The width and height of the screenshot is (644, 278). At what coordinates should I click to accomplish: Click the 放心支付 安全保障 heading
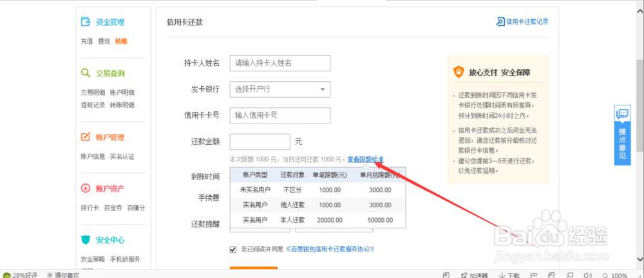pyautogui.click(x=500, y=73)
